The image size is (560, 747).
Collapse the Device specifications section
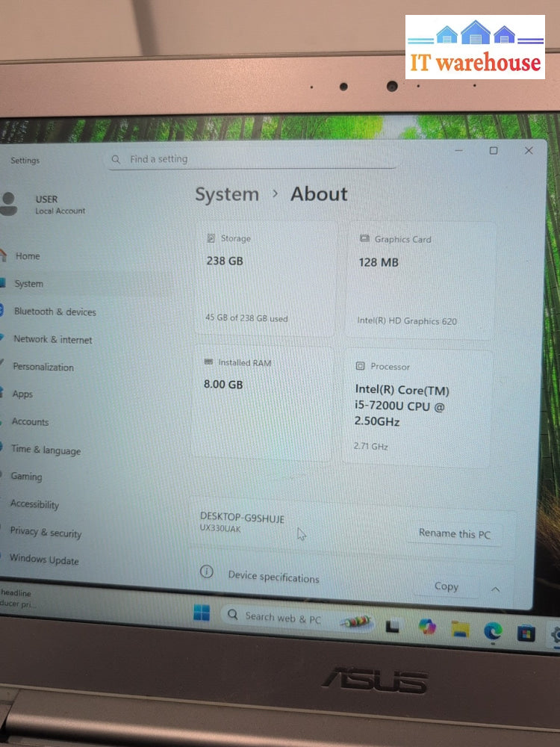click(495, 589)
